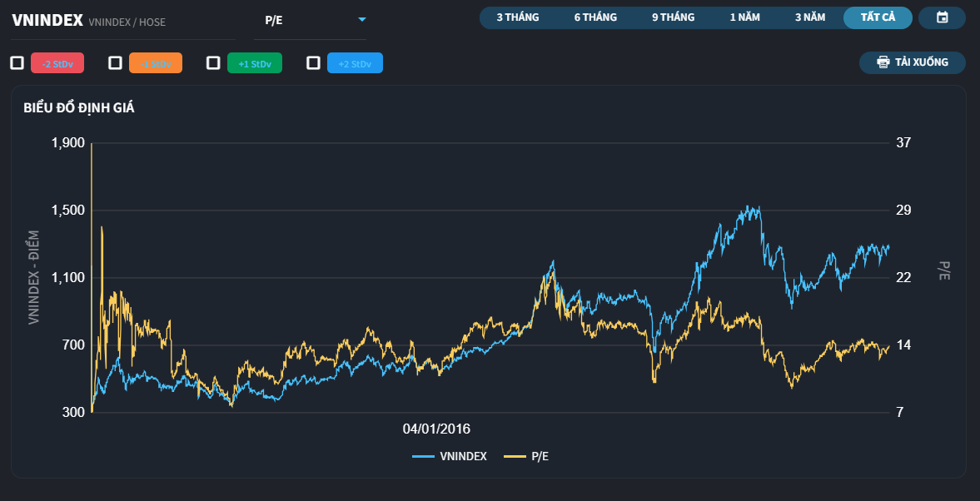
Task: Open the calendar date picker icon
Action: click(942, 17)
